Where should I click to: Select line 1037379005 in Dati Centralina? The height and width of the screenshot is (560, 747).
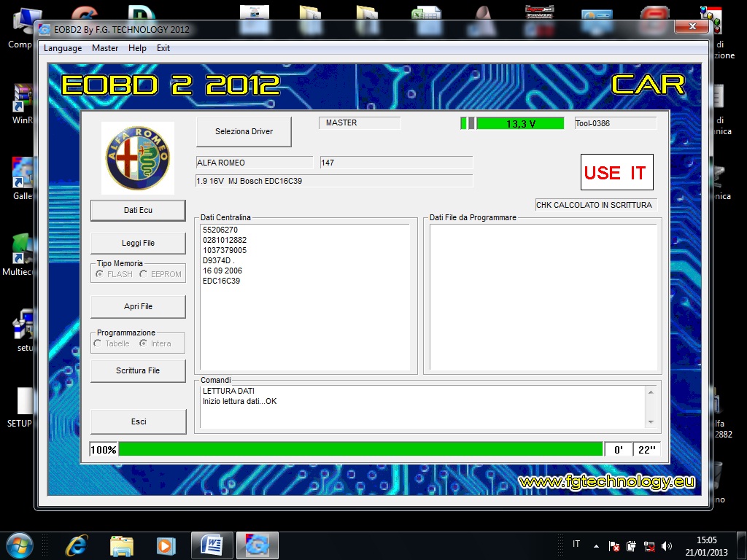coord(225,251)
